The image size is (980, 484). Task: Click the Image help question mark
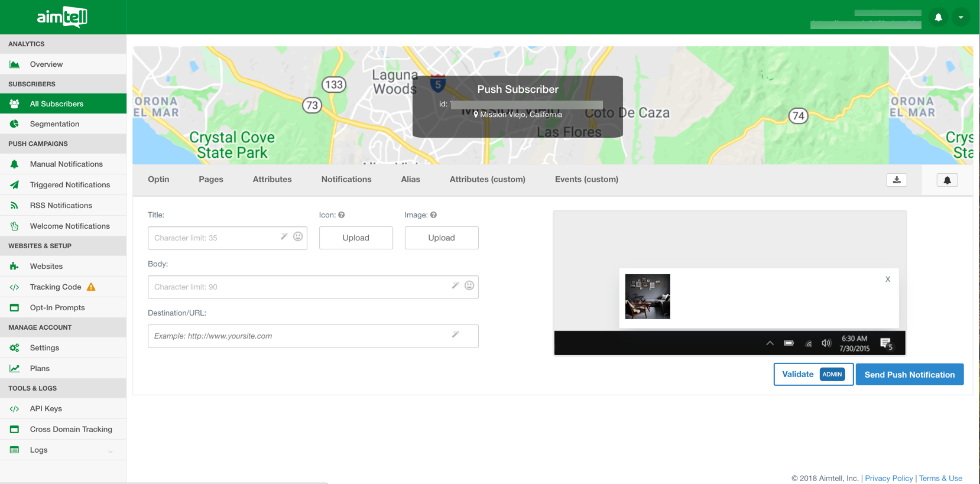click(433, 215)
